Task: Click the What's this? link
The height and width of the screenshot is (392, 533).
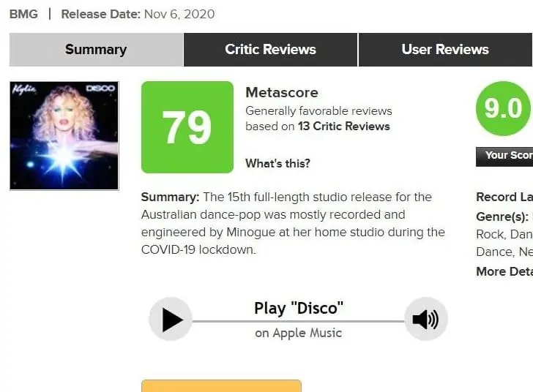Action: point(277,163)
